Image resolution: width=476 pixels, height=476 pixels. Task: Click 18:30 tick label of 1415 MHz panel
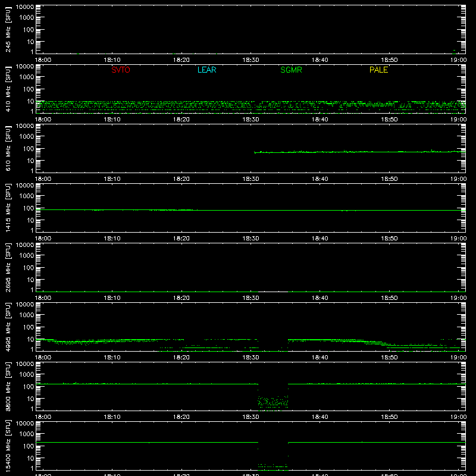click(250, 239)
